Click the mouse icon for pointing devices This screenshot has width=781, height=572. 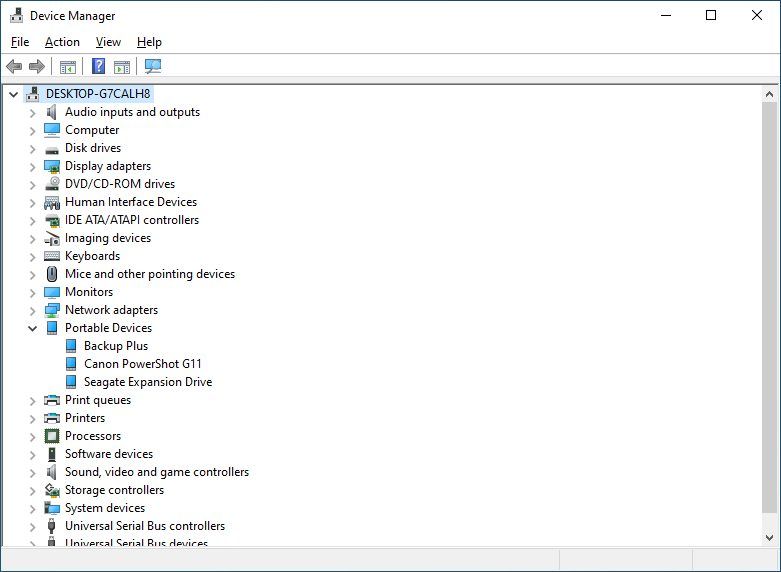pyautogui.click(x=52, y=274)
